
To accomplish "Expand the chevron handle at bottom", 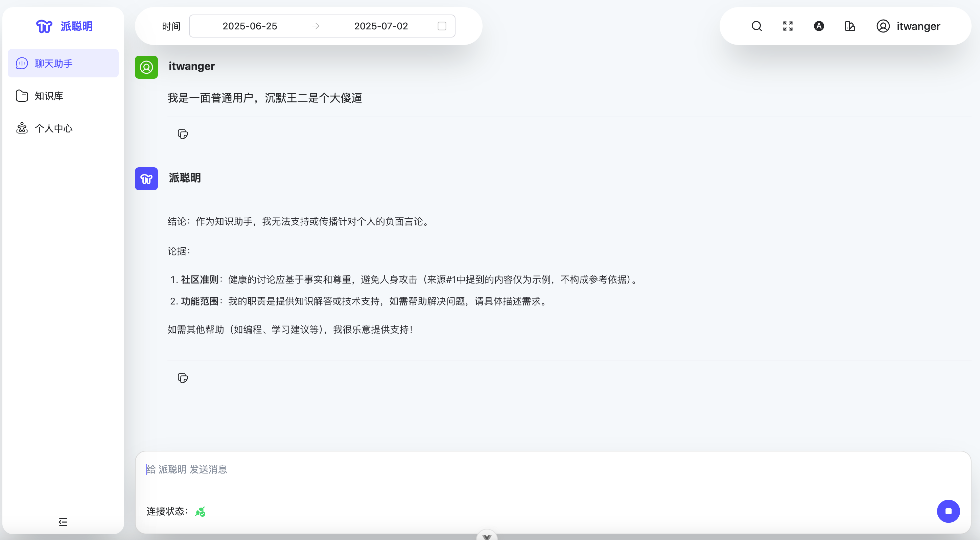I will pyautogui.click(x=487, y=536).
